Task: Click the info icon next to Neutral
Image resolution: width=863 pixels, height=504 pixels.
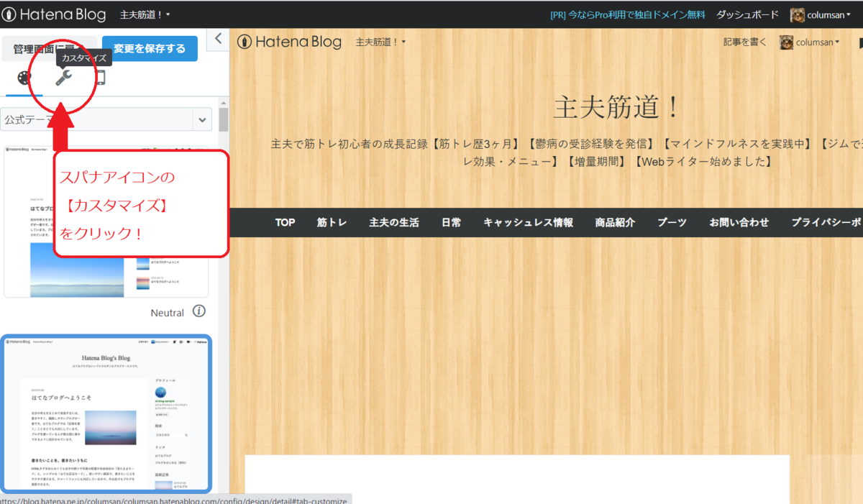Action: [199, 311]
